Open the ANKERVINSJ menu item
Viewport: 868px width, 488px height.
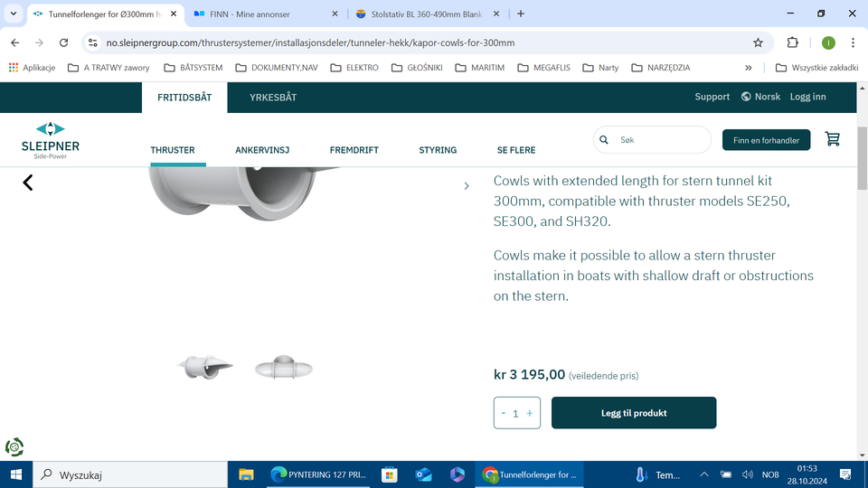[262, 150]
